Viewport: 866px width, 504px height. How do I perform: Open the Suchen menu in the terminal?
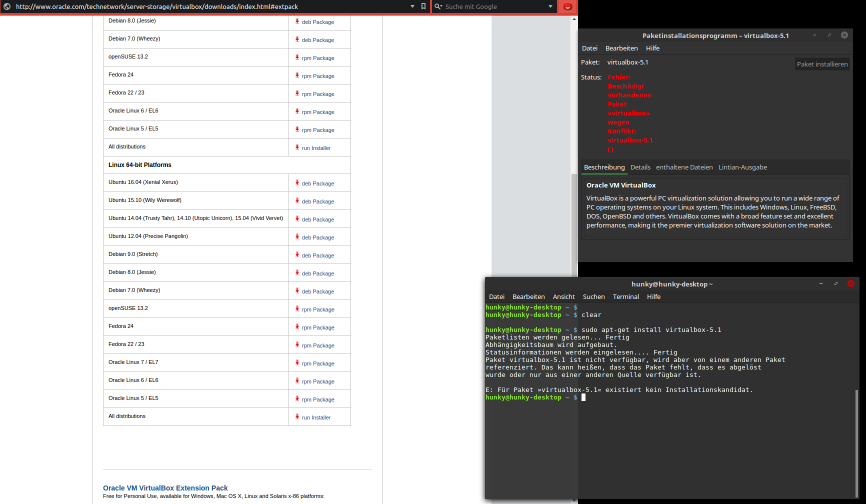click(x=593, y=297)
